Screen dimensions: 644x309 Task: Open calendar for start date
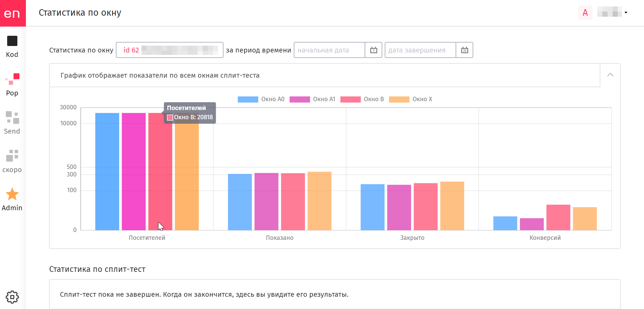(373, 50)
